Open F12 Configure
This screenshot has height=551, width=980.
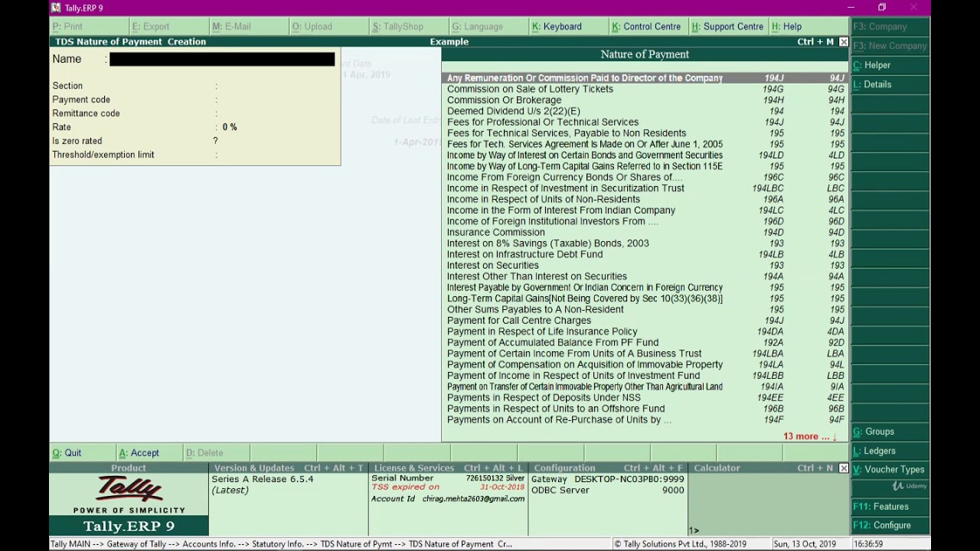(890, 526)
